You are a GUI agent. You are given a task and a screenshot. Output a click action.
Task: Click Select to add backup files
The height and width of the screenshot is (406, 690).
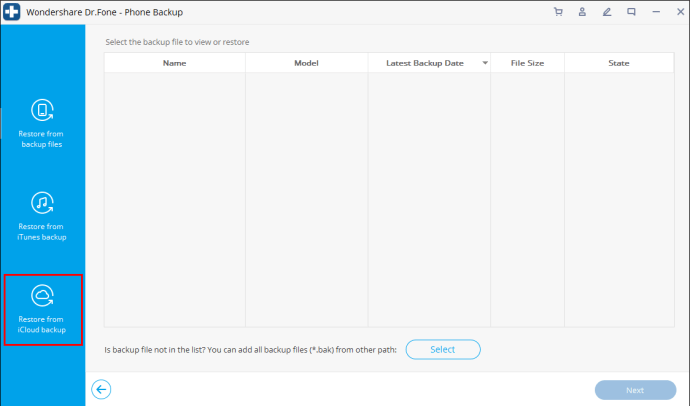point(443,349)
